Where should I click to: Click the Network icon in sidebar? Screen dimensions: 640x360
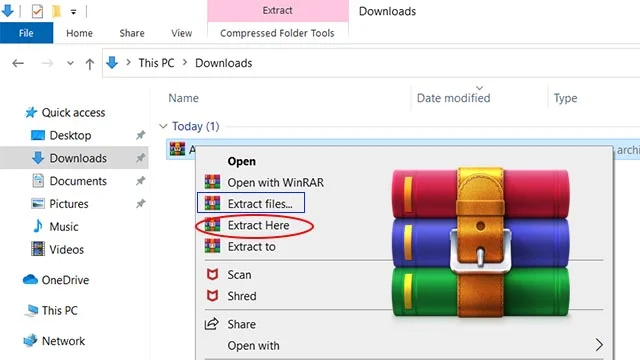pyautogui.click(x=30, y=340)
